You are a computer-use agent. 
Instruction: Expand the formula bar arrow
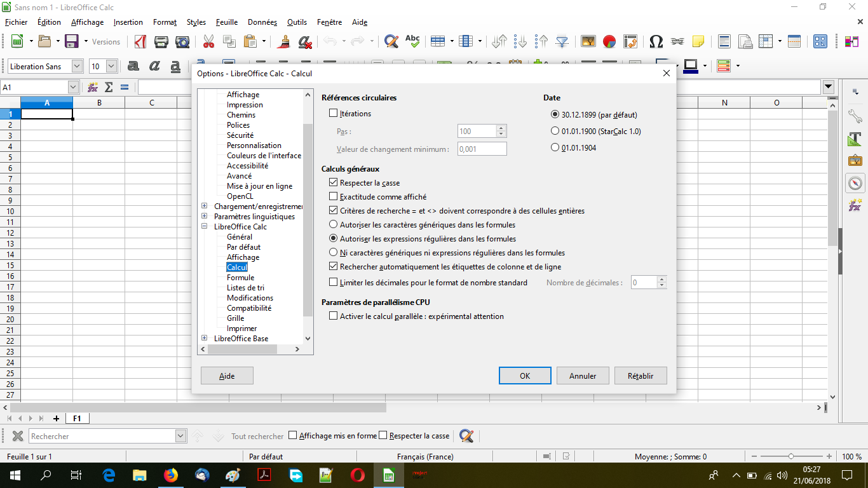[x=828, y=87]
